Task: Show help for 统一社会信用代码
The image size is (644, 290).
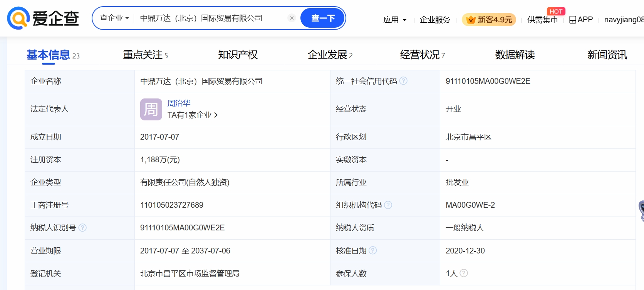Action: tap(403, 81)
